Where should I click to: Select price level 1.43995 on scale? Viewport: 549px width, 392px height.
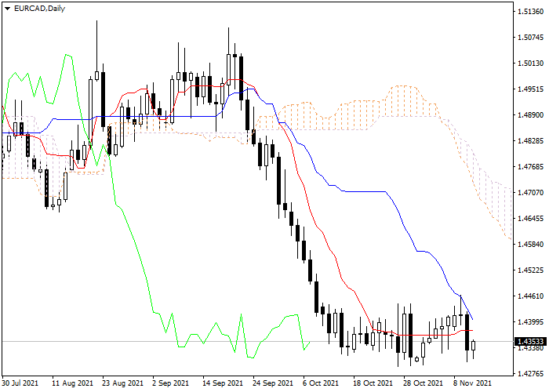[x=530, y=322]
